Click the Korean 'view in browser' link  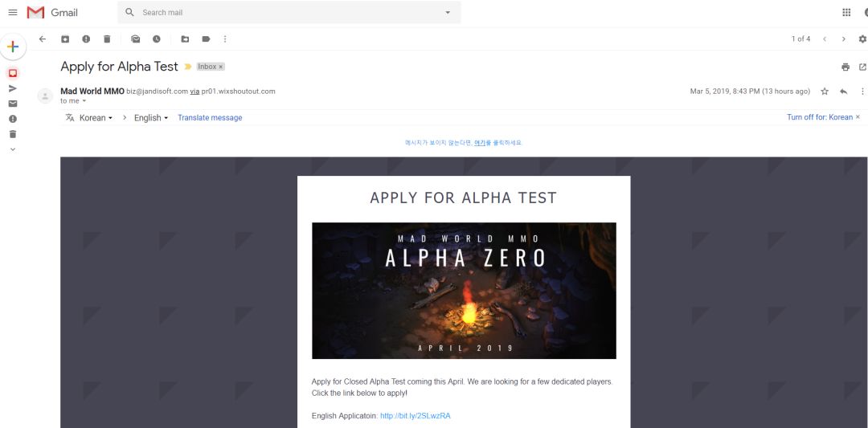[x=479, y=143]
